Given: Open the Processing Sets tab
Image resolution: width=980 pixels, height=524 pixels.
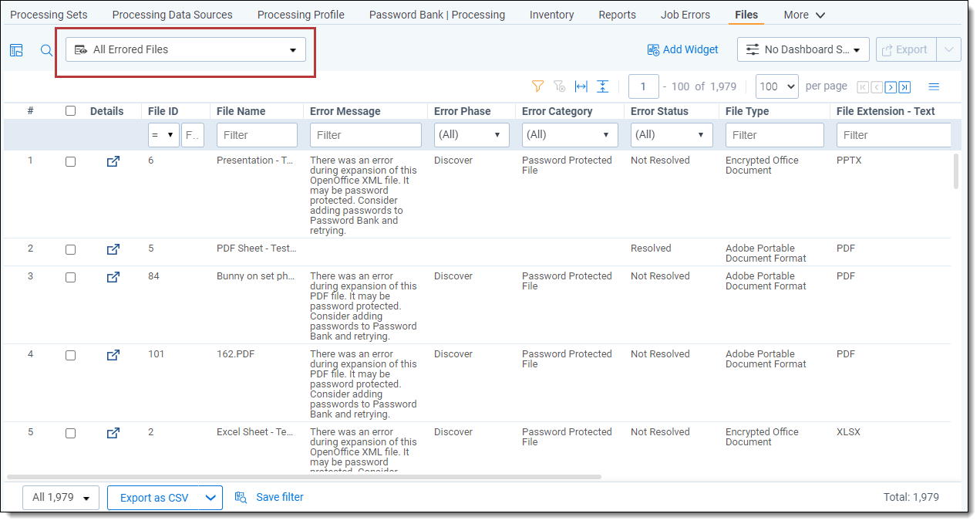Looking at the screenshot, I should tap(49, 15).
